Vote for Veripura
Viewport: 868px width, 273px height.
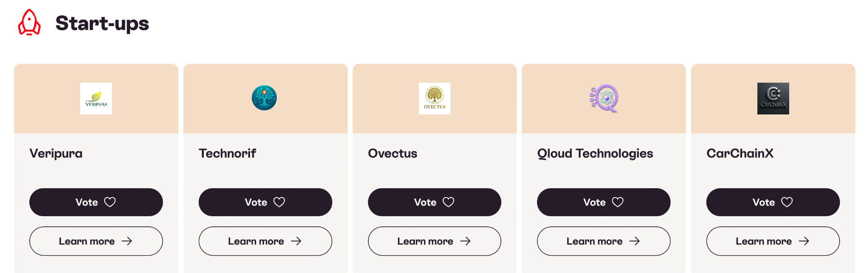(x=96, y=202)
